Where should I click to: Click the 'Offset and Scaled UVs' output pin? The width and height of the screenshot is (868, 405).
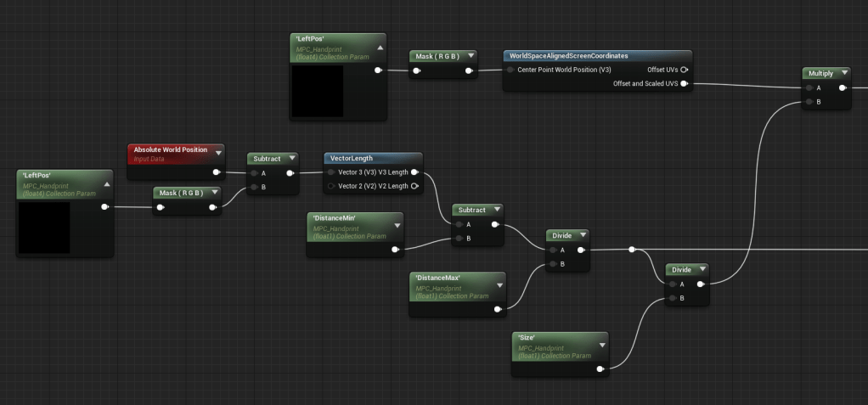pyautogui.click(x=684, y=84)
